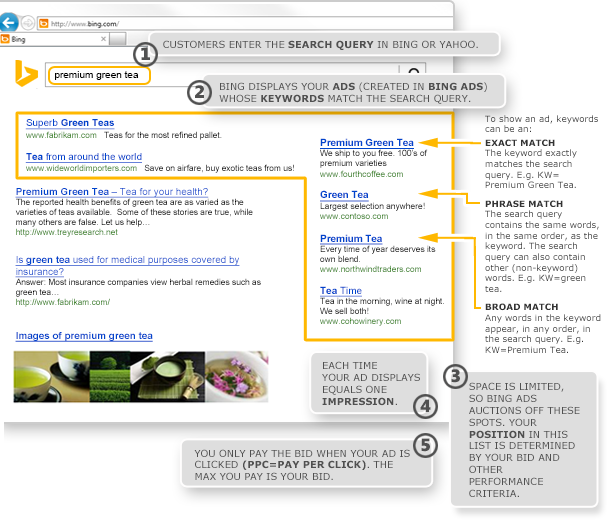Open green tea medical purposes insurance result

click(127, 265)
